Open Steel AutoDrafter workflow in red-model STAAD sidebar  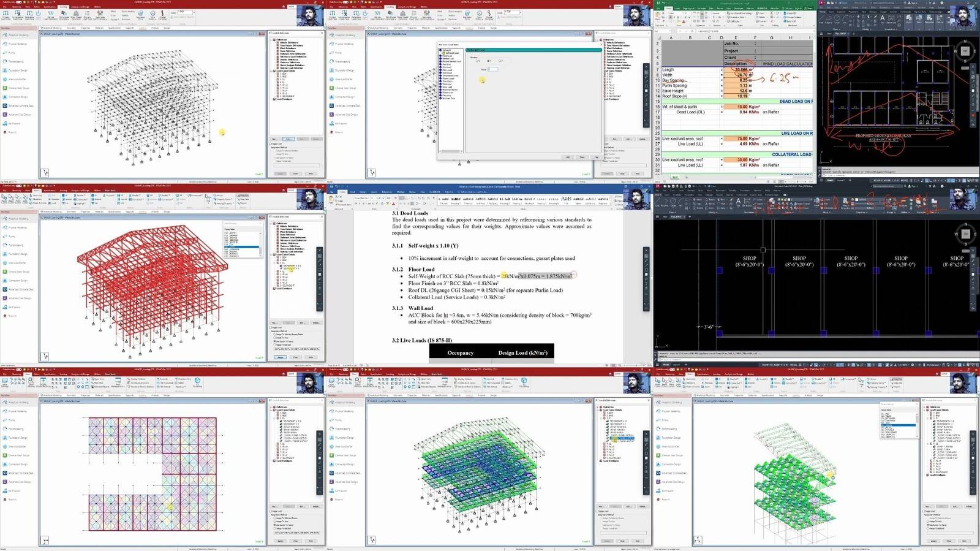[17, 263]
